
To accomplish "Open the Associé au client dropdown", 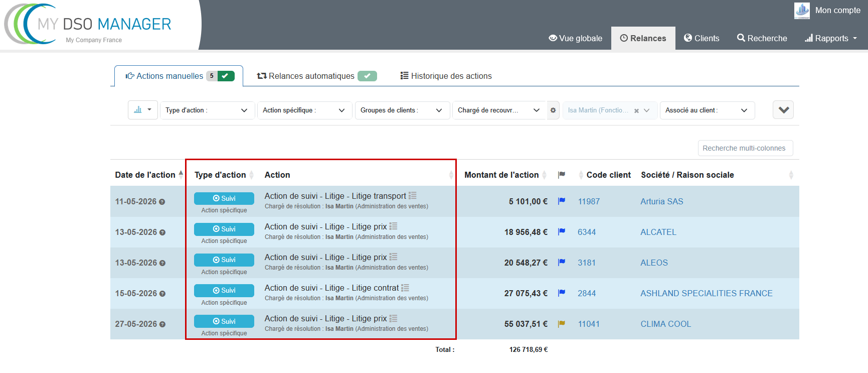I will tap(707, 110).
